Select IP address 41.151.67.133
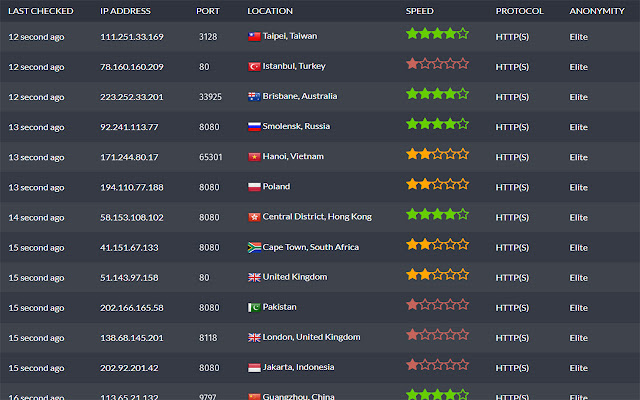The image size is (640, 400). 129,248
